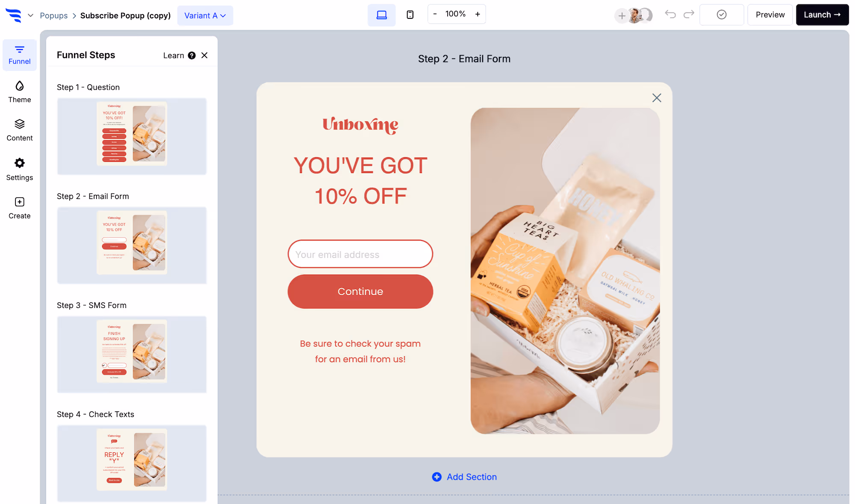Click the help question mark icon
The height and width of the screenshot is (504, 855).
tap(192, 56)
